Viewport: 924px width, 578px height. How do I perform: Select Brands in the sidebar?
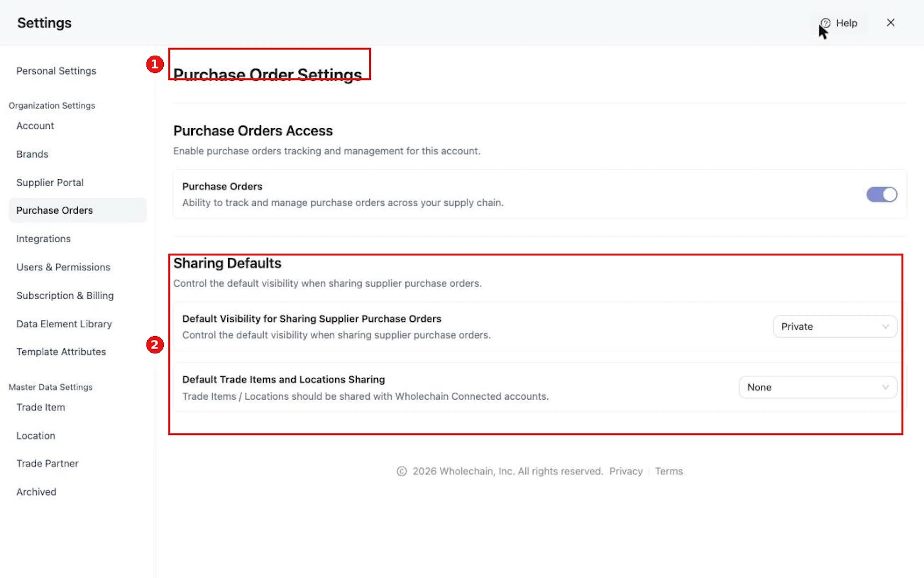[32, 154]
